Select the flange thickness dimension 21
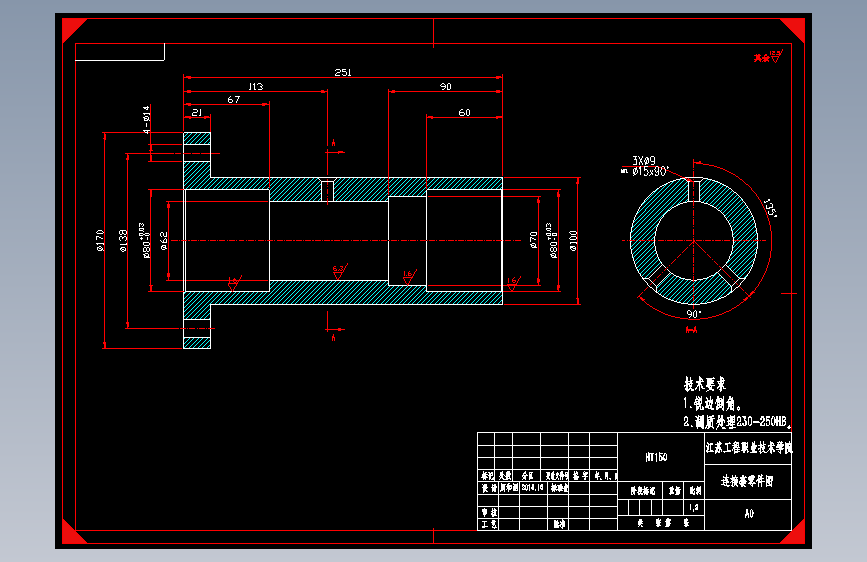This screenshot has width=867, height=562. click(x=197, y=112)
